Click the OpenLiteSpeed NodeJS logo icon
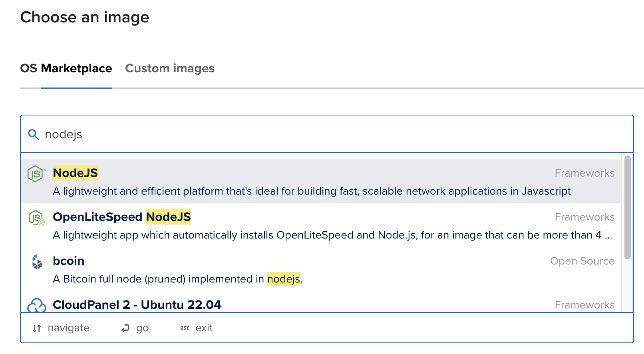Viewport: 644px width, 354px height. [36, 218]
